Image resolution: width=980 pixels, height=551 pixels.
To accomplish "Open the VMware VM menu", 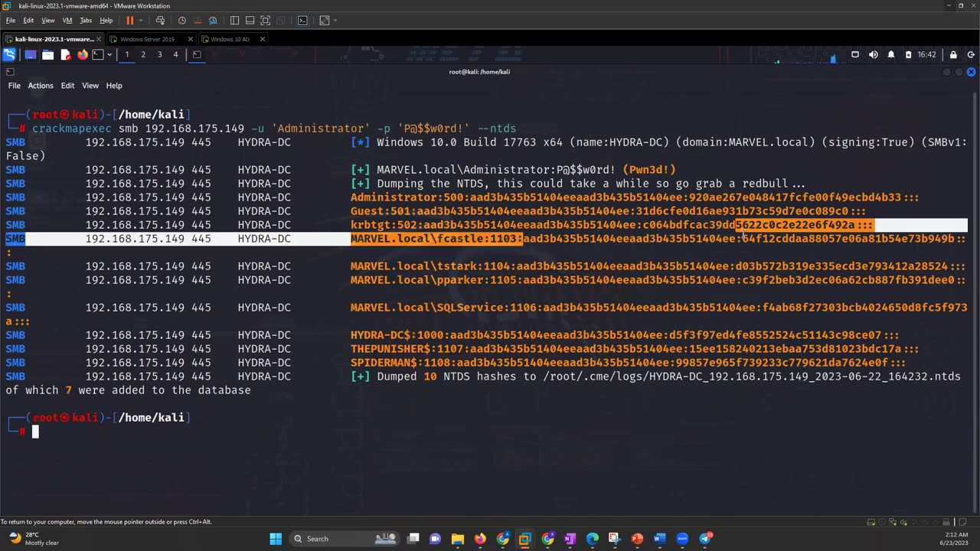I will click(x=67, y=21).
